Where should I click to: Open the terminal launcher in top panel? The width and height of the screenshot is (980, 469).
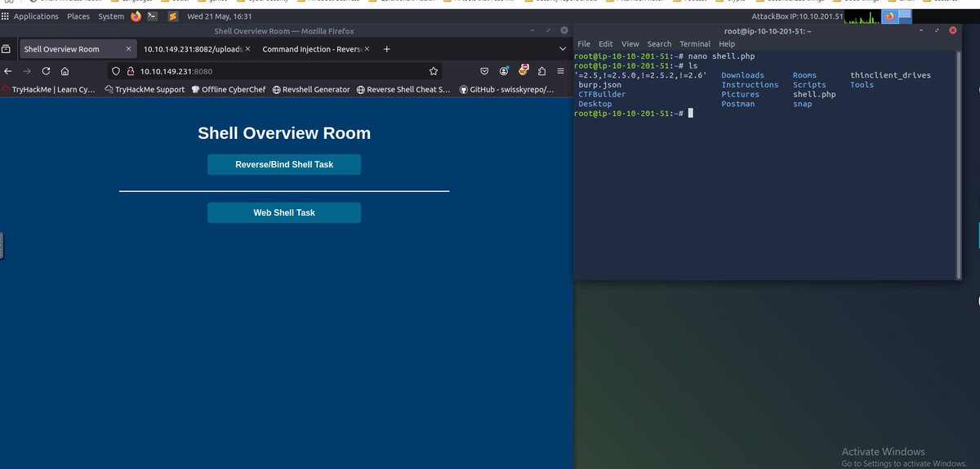point(153,16)
